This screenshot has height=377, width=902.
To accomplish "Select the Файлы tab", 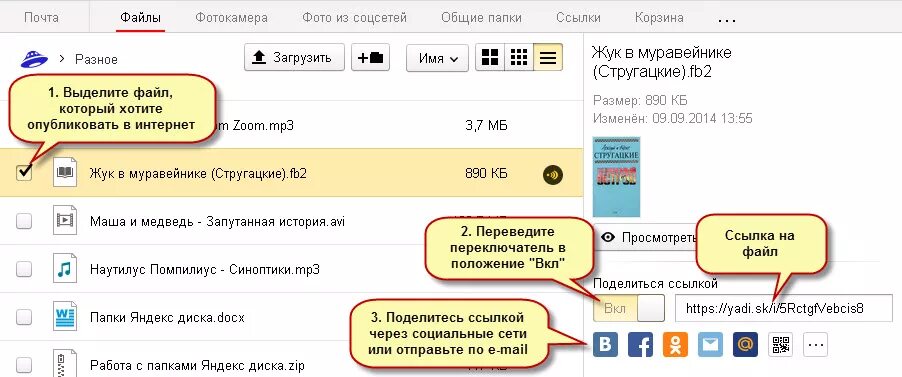I will point(140,17).
